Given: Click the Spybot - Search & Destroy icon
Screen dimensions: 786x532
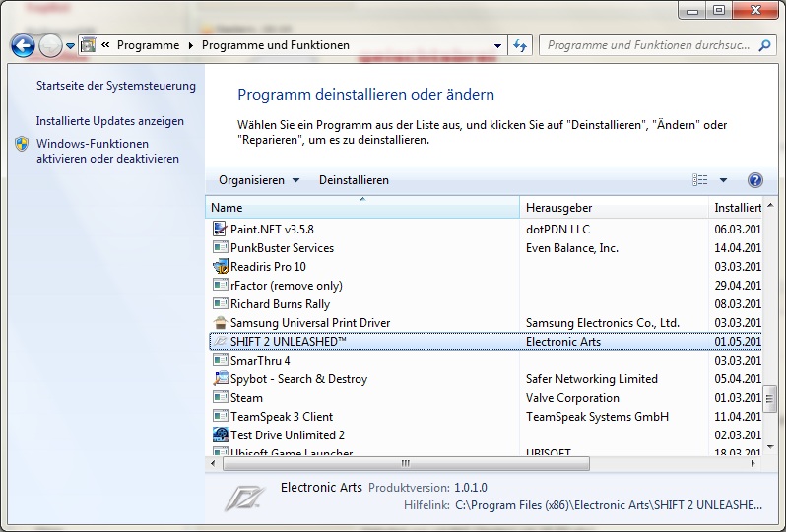Looking at the screenshot, I should tap(220, 378).
